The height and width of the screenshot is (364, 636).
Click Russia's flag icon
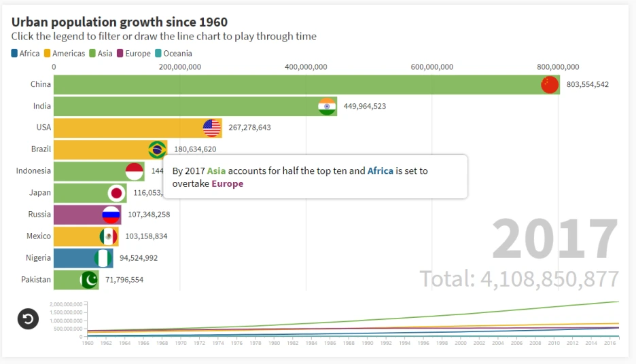(111, 215)
